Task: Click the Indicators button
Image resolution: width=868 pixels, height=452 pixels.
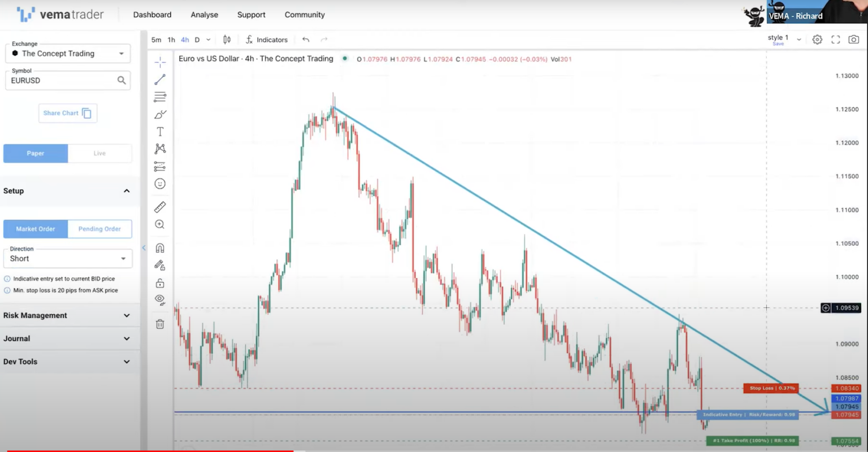Action: (x=266, y=40)
